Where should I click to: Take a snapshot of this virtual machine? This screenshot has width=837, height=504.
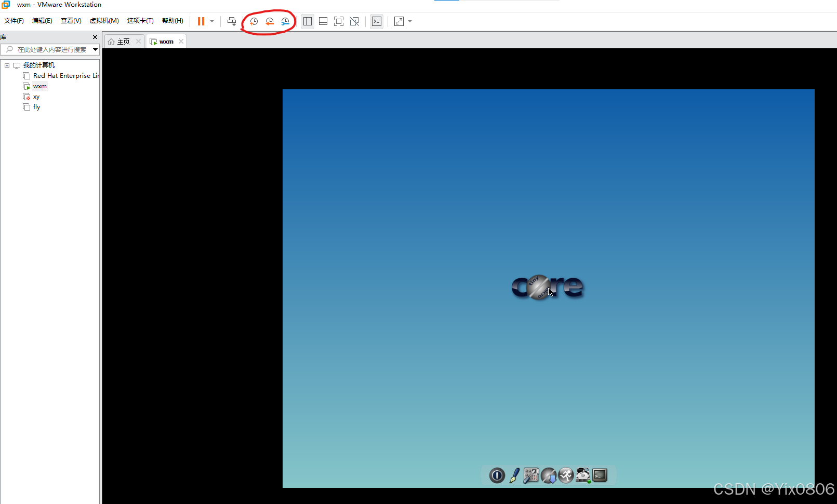pos(254,21)
